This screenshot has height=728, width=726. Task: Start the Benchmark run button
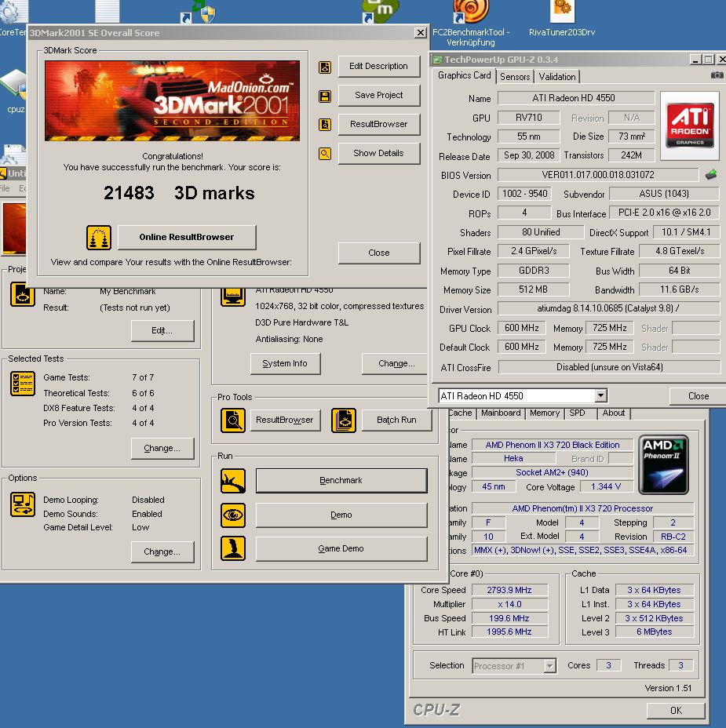click(341, 481)
